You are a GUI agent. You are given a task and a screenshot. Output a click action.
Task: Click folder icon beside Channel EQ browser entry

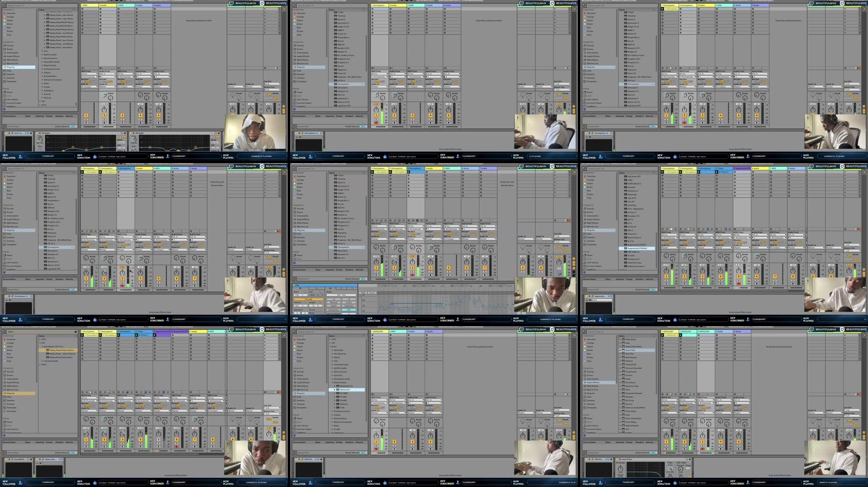coord(624,364)
